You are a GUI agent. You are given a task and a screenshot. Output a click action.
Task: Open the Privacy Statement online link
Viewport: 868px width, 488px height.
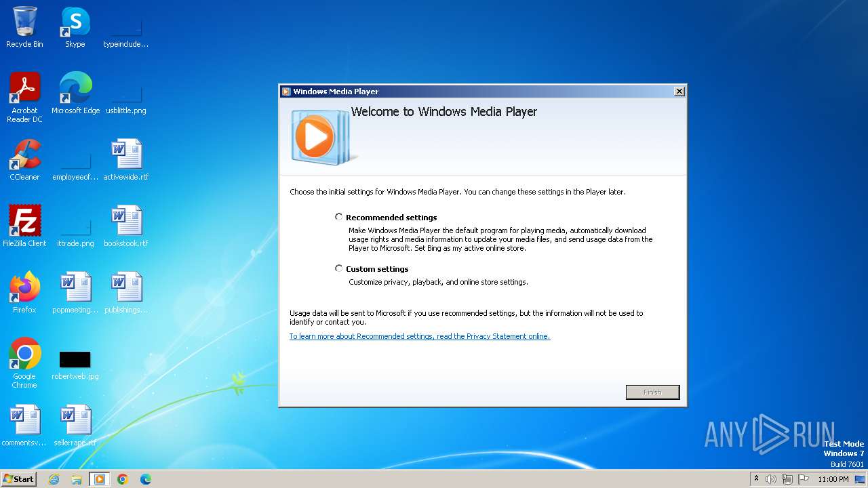pos(420,336)
